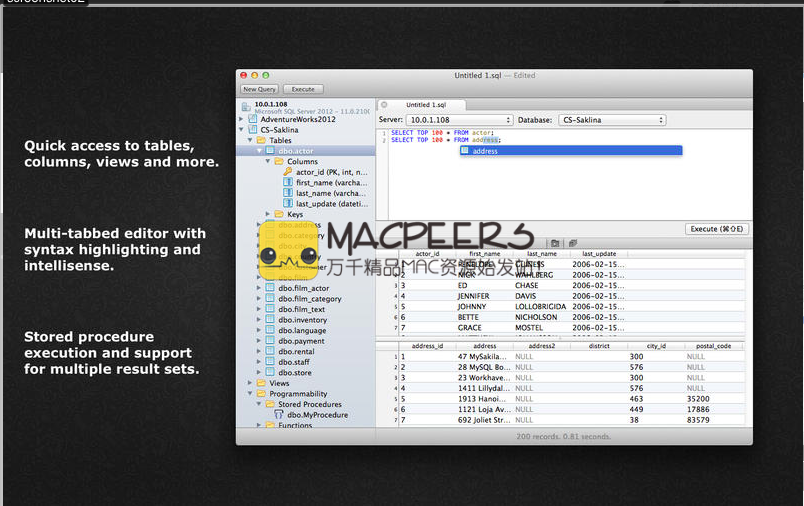Click the column icon beside first_name
Screen dimensions: 804x506
[x=288, y=183]
